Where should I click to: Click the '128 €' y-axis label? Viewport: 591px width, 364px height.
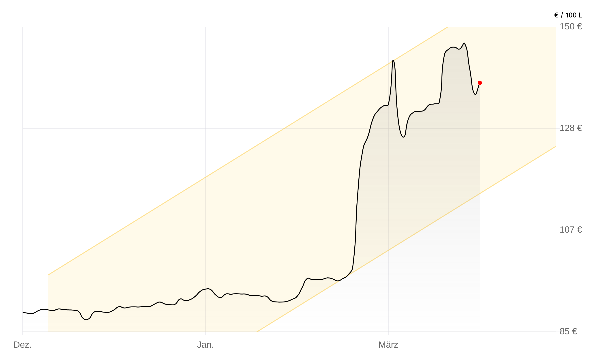pos(571,128)
